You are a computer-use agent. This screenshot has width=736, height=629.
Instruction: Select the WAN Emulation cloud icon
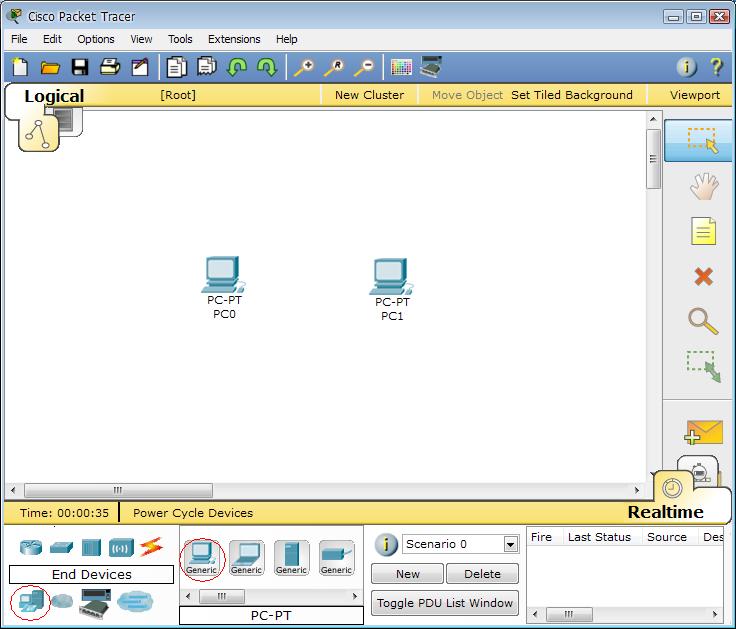pyautogui.click(x=62, y=601)
